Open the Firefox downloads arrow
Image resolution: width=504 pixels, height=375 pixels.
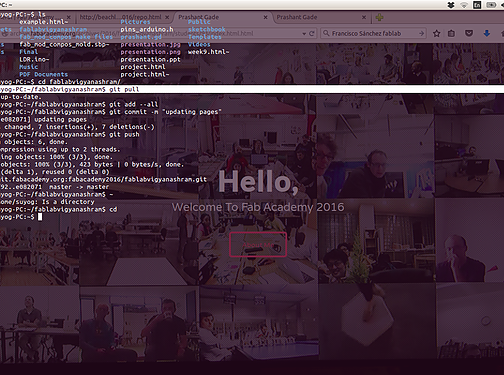(487, 33)
